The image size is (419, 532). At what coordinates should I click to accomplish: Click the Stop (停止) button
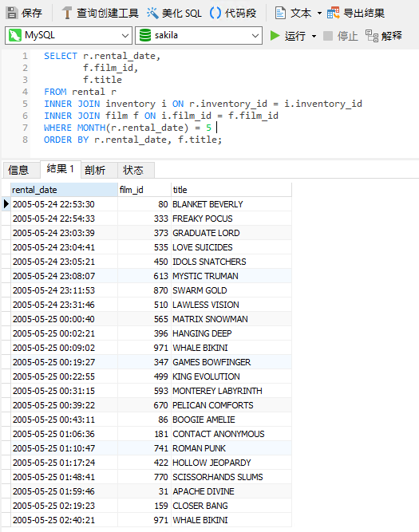tap(341, 36)
